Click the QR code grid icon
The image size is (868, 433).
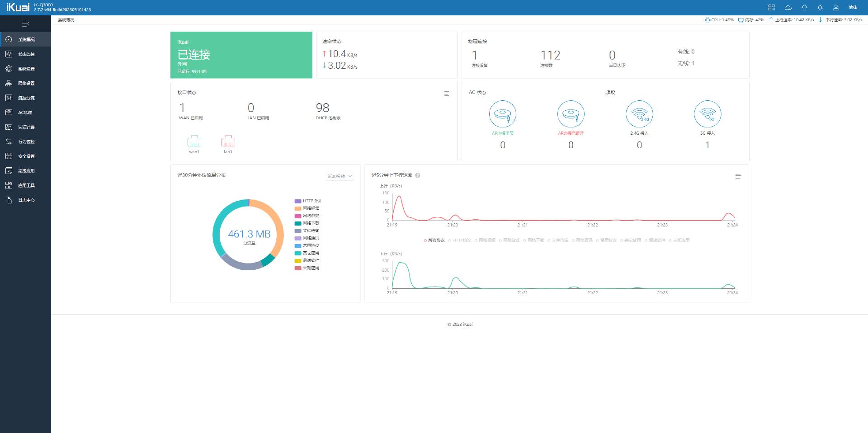772,8
